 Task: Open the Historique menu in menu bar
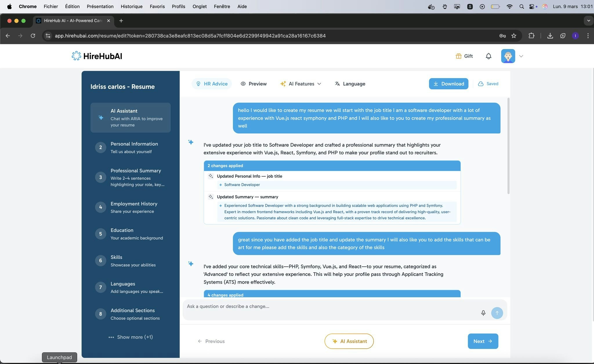coord(131,6)
